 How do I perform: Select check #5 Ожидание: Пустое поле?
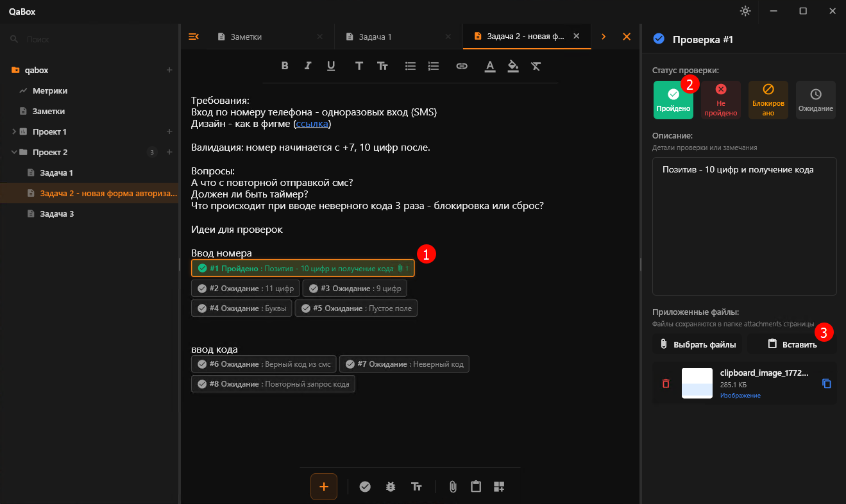(356, 308)
